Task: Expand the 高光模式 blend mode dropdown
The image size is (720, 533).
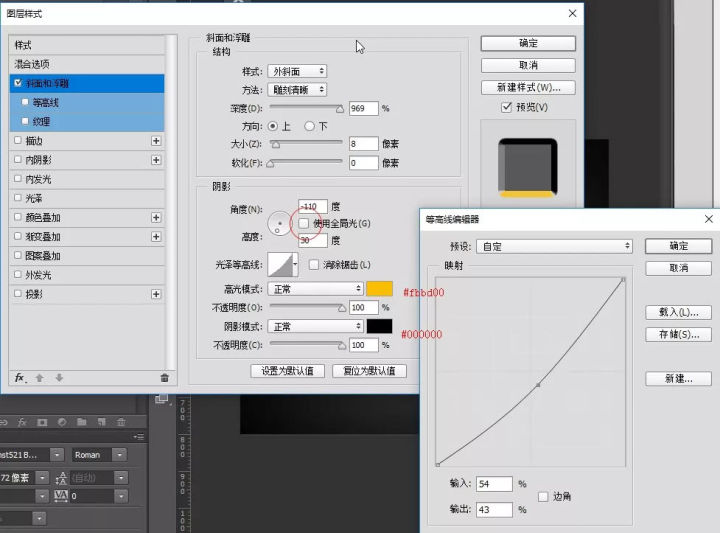Action: tap(315, 289)
